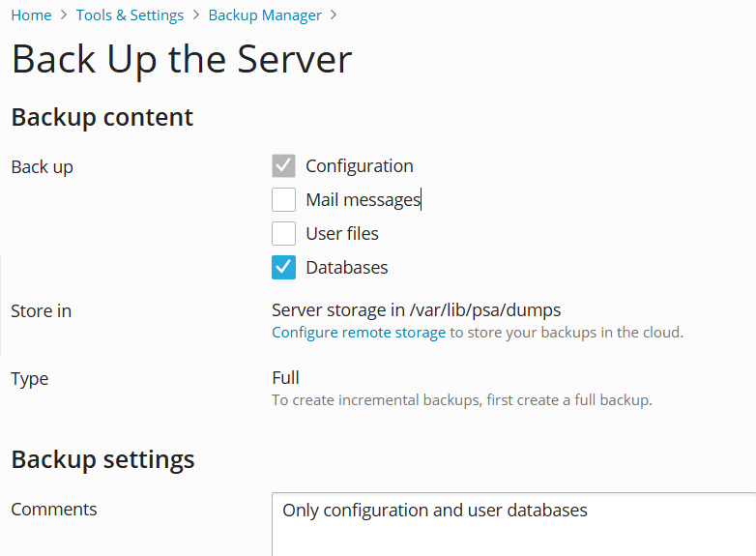Go to the Home breadcrumb
The image size is (756, 556).
[31, 15]
